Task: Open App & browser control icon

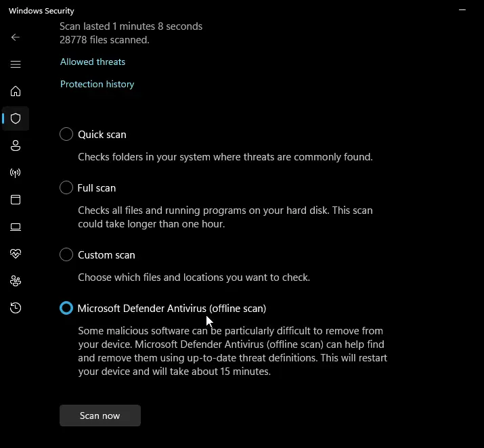Action: [16, 200]
